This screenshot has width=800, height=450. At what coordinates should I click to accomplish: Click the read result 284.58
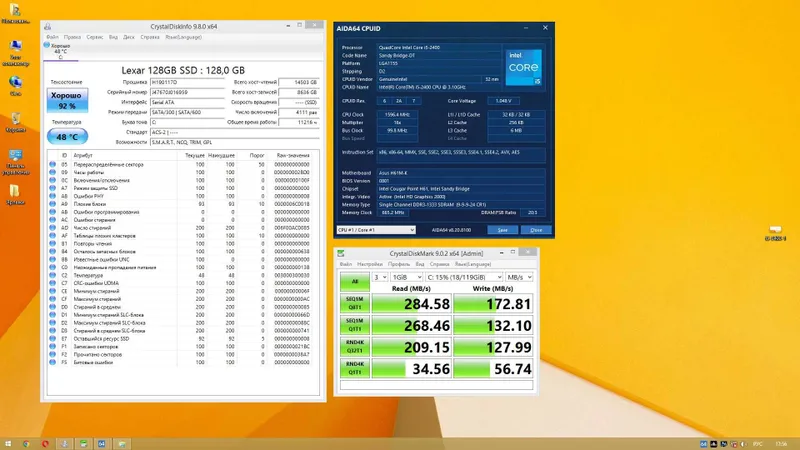click(411, 304)
